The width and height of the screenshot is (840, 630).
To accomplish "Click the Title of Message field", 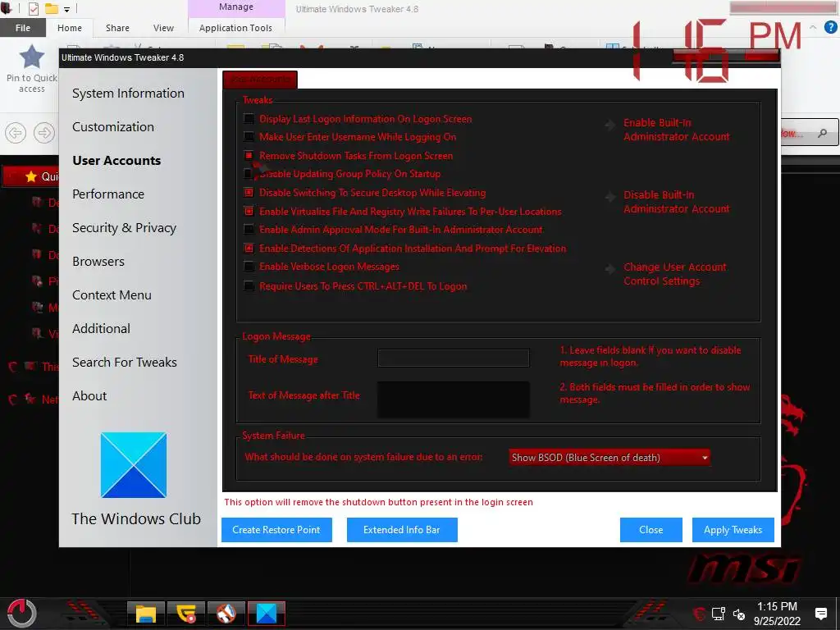I will point(453,358).
